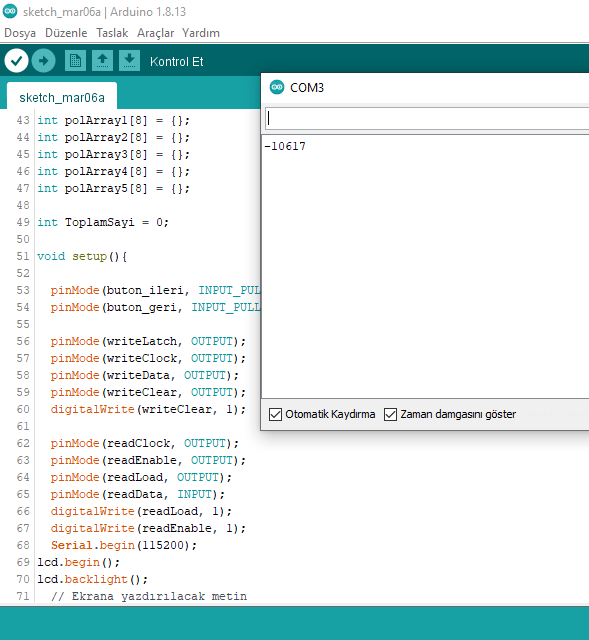Click the -10617 serial output line
This screenshot has width=589, height=640.
(285, 146)
